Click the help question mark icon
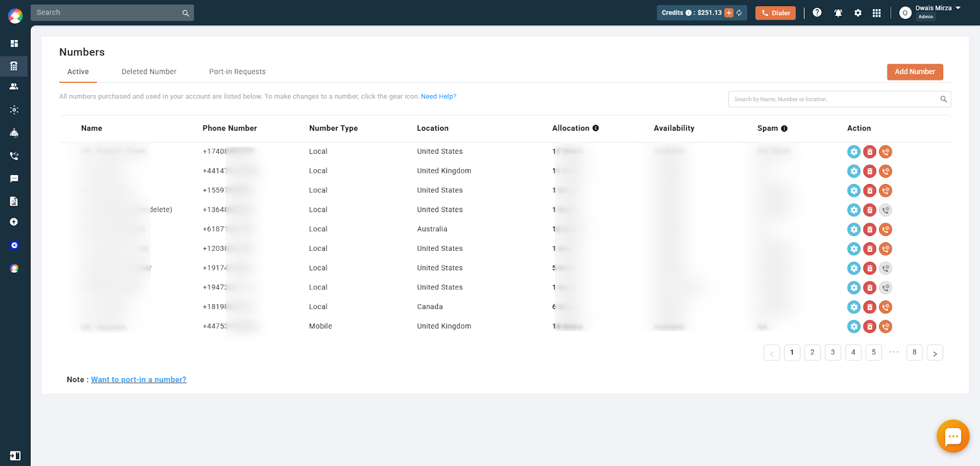 click(817, 12)
